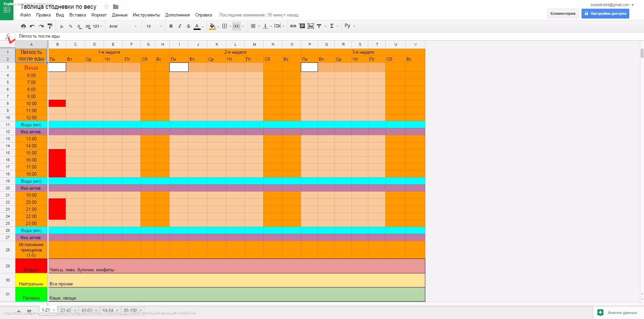The height and width of the screenshot is (319, 644).
Task: Open the torpedka84@gmail.com account menu
Action: pyautogui.click(x=612, y=5)
